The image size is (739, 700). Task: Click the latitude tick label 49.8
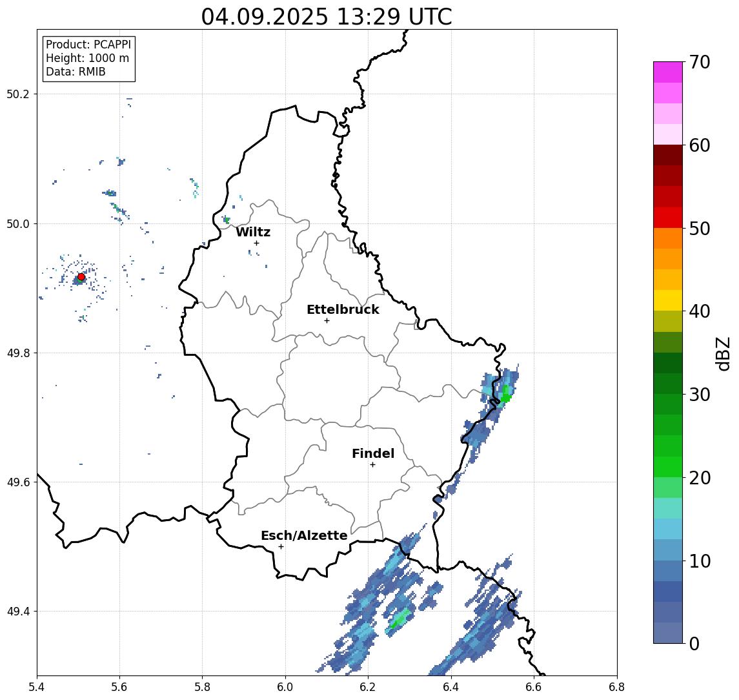click(17, 353)
